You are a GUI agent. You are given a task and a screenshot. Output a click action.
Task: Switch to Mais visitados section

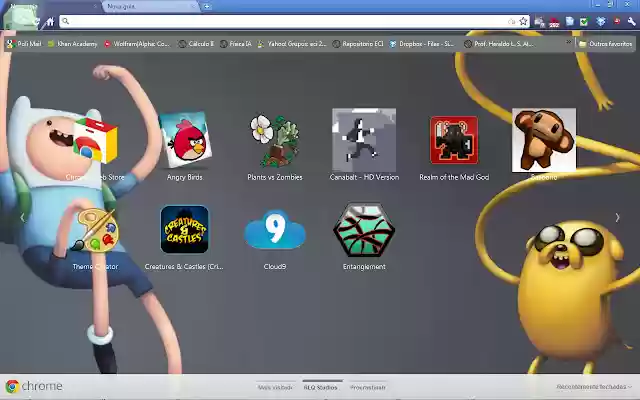(x=275, y=387)
